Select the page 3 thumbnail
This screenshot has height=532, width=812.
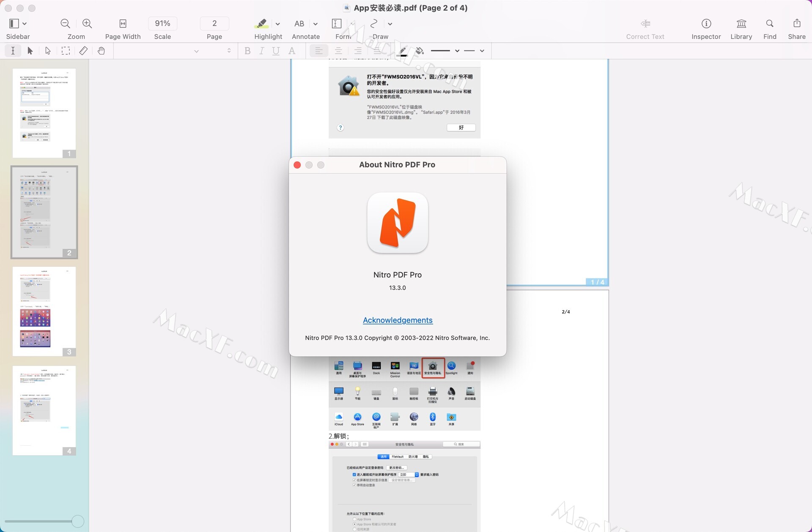tap(44, 311)
